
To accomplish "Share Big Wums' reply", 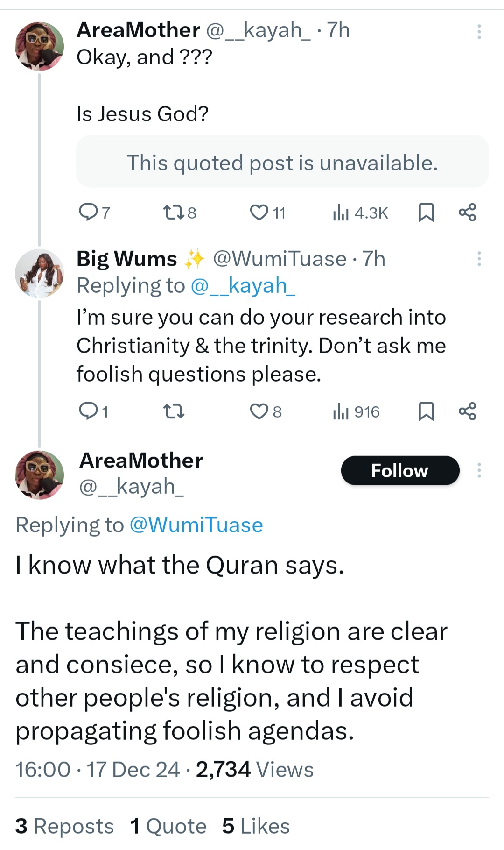I will coord(467,411).
